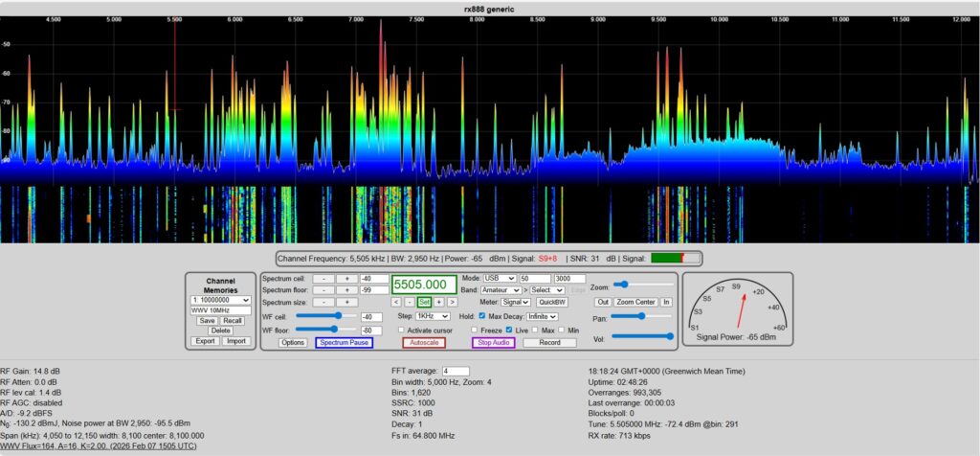The width and height of the screenshot is (980, 456).
Task: Step frequency down with left arrow
Action: 396,302
